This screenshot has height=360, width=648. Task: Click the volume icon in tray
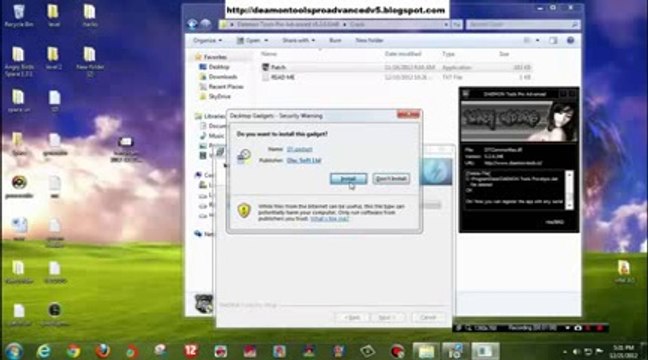point(576,352)
